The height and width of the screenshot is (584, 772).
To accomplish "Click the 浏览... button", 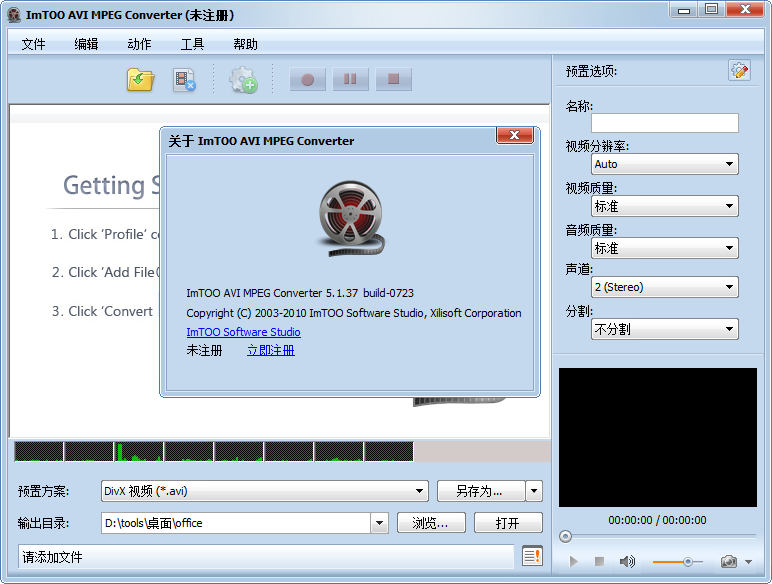I will [x=431, y=523].
